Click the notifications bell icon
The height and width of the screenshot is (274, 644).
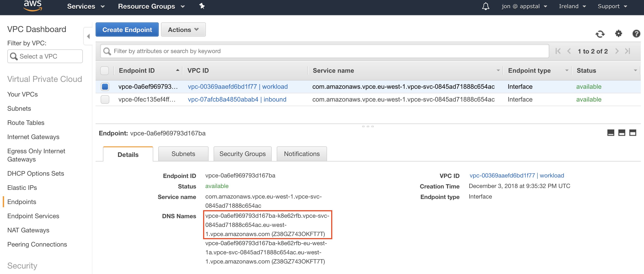(485, 6)
